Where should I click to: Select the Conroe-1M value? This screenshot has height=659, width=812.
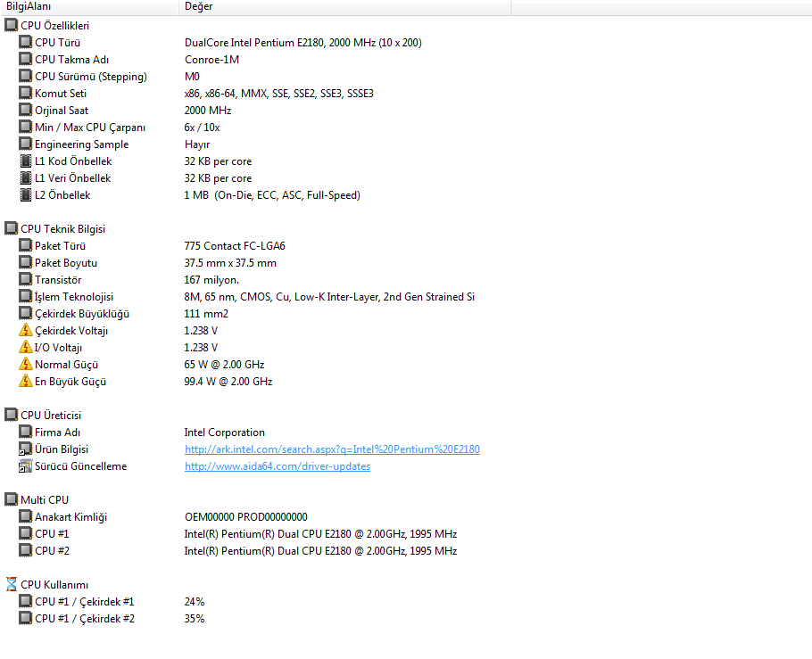[211, 60]
